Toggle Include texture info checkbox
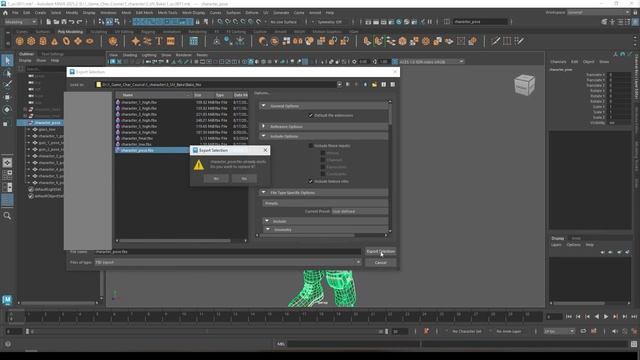640x360 pixels. point(311,181)
